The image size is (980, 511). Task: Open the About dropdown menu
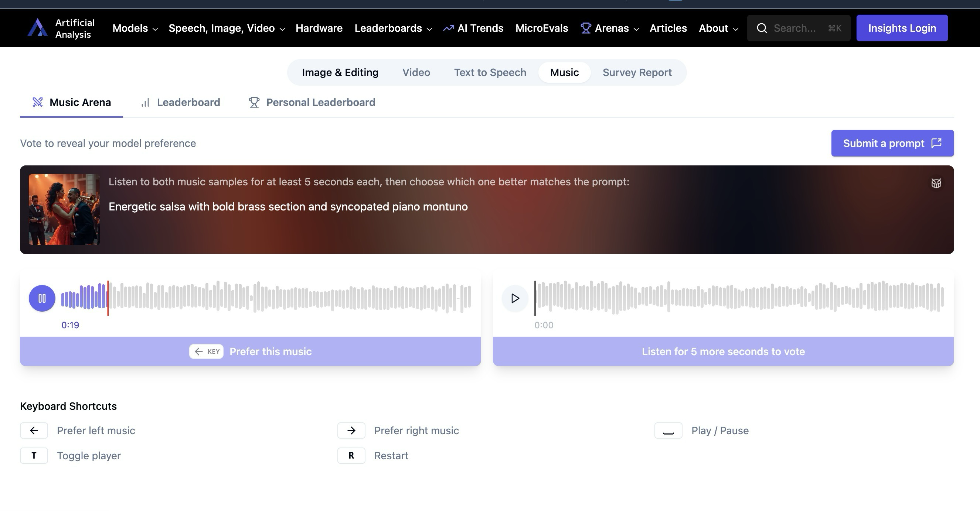[718, 28]
